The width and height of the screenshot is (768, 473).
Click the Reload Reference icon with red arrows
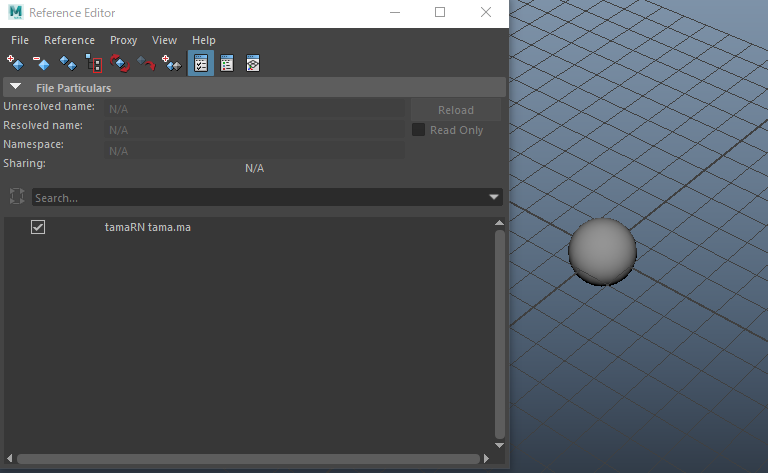(120, 63)
